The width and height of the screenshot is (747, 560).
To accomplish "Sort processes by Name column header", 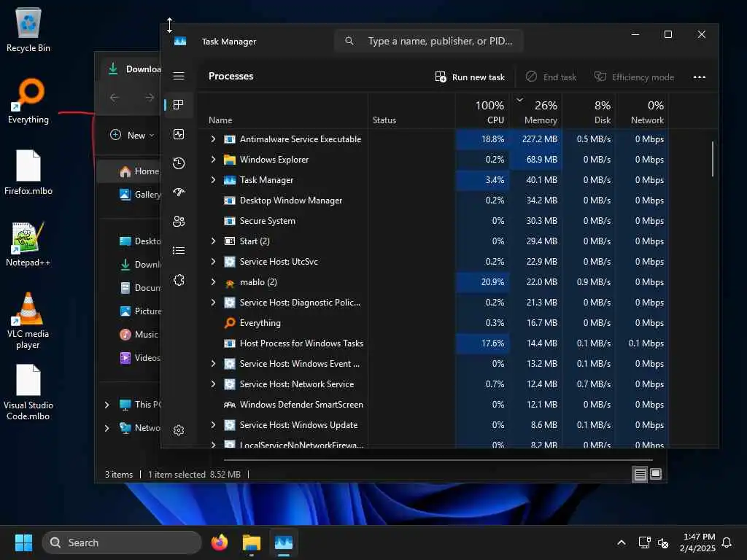I will click(x=284, y=112).
